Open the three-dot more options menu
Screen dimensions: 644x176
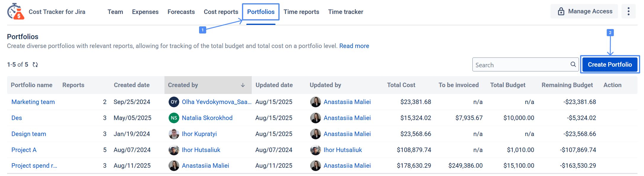[628, 12]
